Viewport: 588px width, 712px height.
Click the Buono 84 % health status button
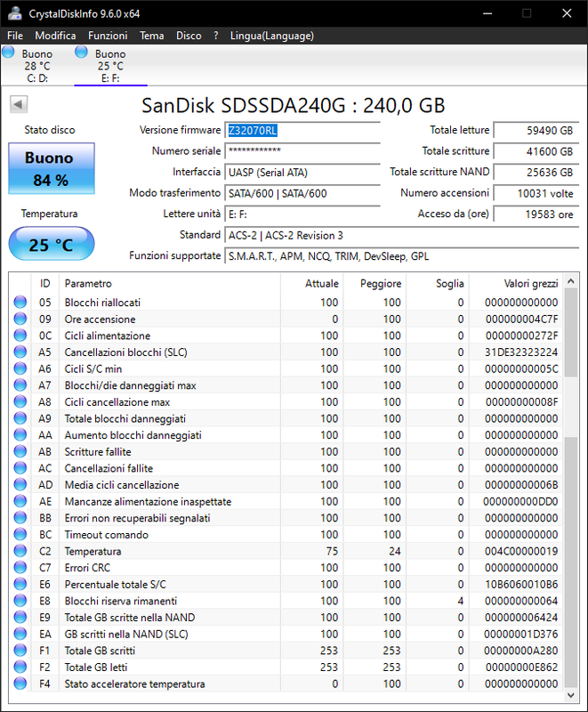coord(52,168)
